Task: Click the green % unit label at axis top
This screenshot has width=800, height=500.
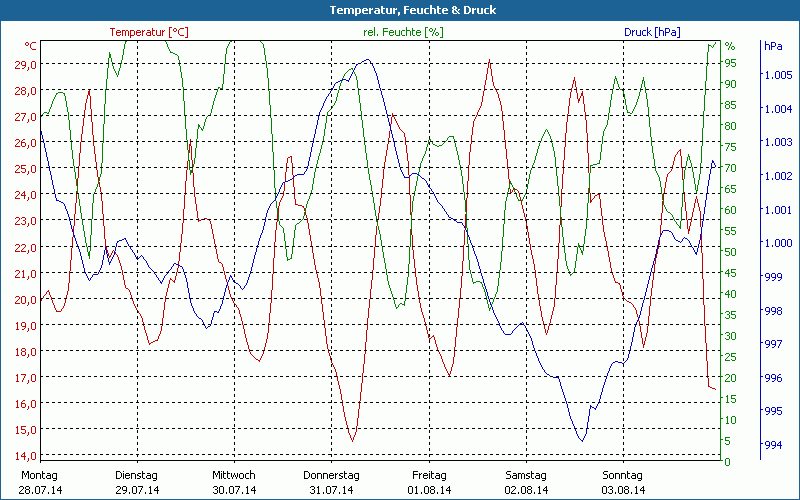Action: coord(729,46)
